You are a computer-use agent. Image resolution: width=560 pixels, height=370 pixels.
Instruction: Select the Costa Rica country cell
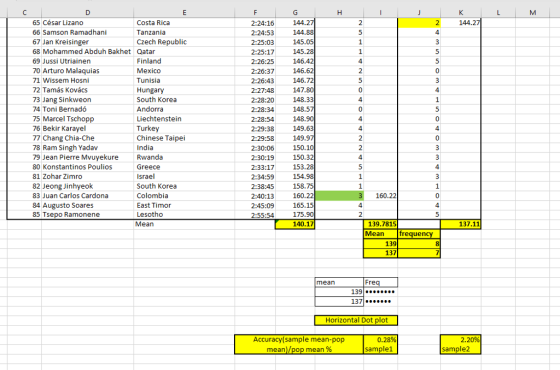tap(184, 23)
